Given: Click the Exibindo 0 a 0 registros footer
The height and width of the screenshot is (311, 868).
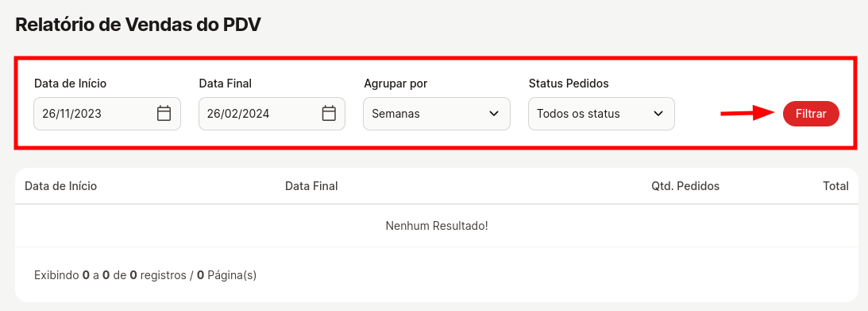Looking at the screenshot, I should (x=145, y=275).
